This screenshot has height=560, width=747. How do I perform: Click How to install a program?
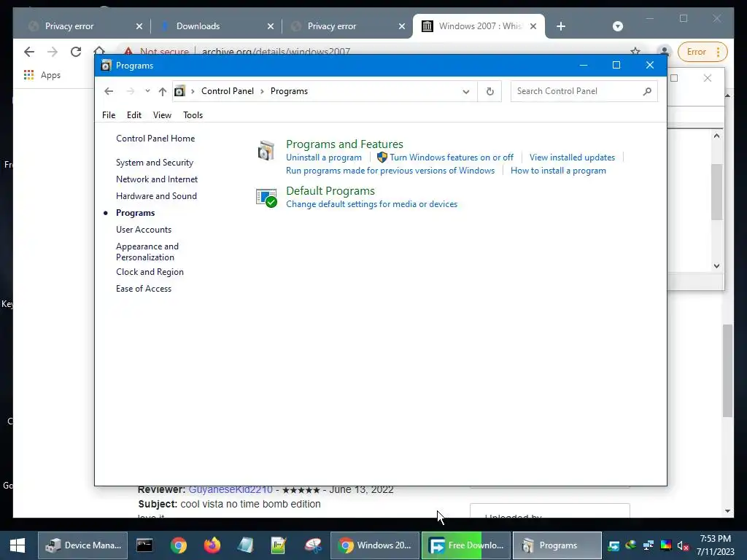click(x=558, y=171)
